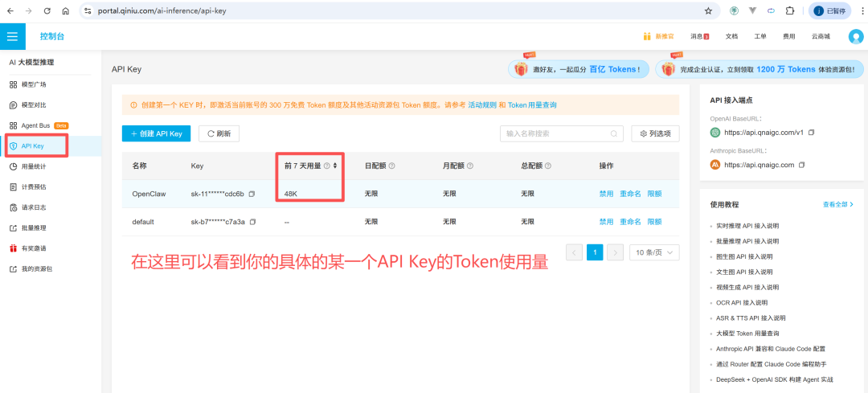The width and height of the screenshot is (868, 393).
Task: Copy the Anthropic BaseURL
Action: click(x=801, y=165)
